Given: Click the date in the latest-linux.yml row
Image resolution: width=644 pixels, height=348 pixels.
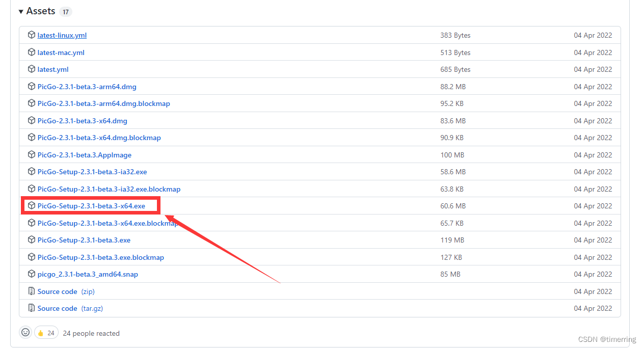Looking at the screenshot, I should (x=593, y=35).
